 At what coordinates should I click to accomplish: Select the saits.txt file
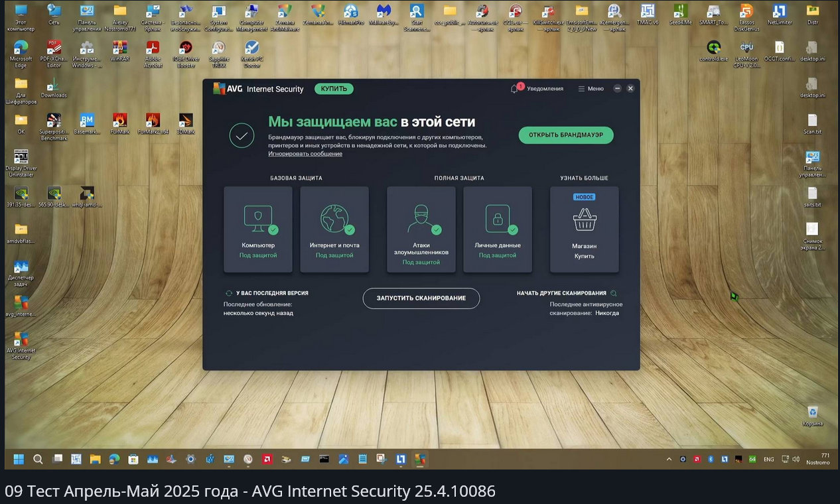pos(812,197)
